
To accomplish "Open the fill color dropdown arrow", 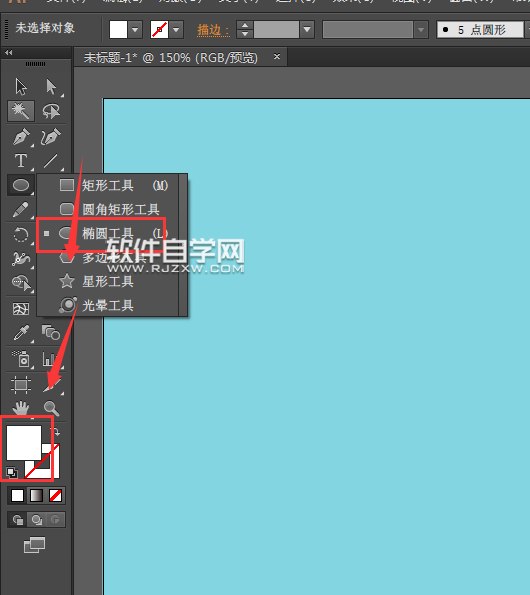I will [135, 30].
